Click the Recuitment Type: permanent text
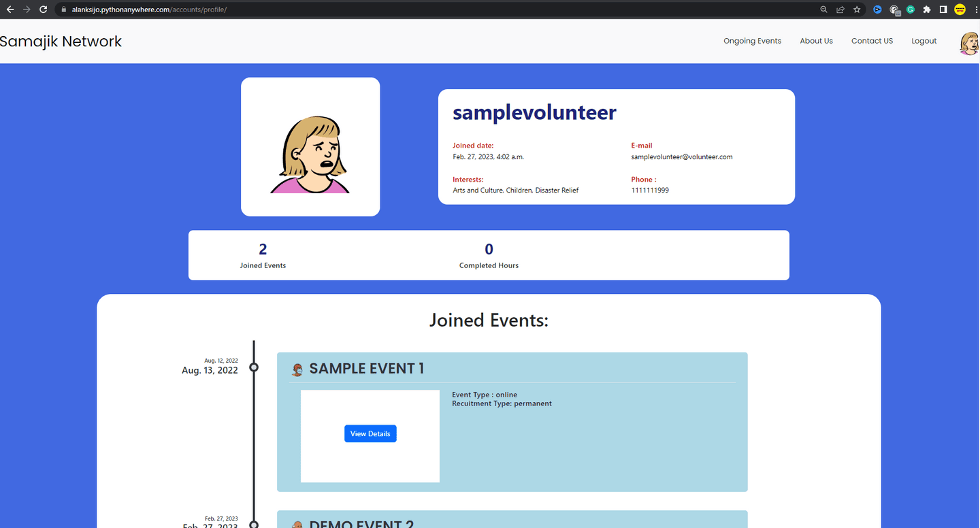Image resolution: width=980 pixels, height=528 pixels. pyautogui.click(x=502, y=403)
